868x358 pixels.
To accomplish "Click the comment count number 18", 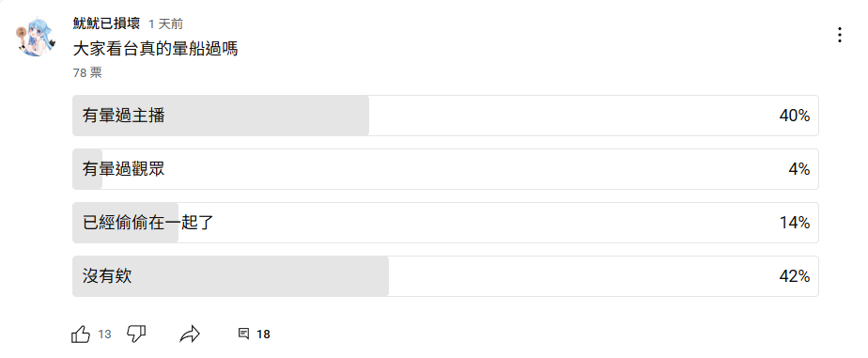I will point(263,335).
